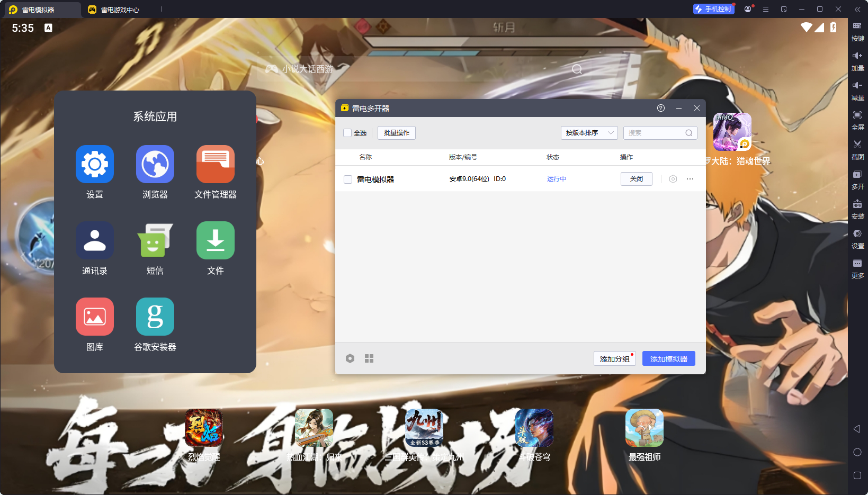Click the 5:35 clock in status bar
Viewport: 868px width, 495px height.
pyautogui.click(x=23, y=28)
